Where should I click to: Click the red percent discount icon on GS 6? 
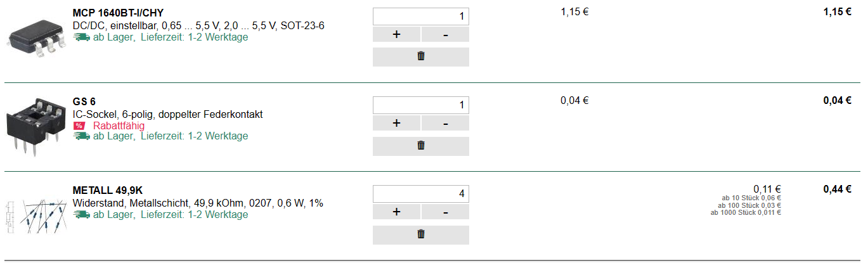click(79, 125)
